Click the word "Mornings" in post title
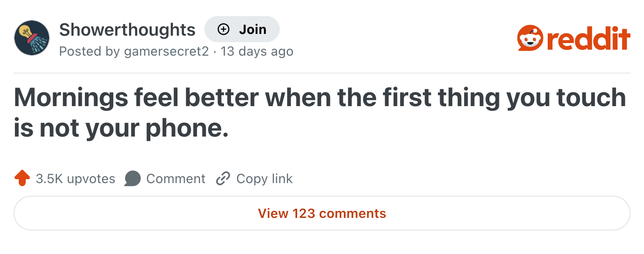 (71, 98)
